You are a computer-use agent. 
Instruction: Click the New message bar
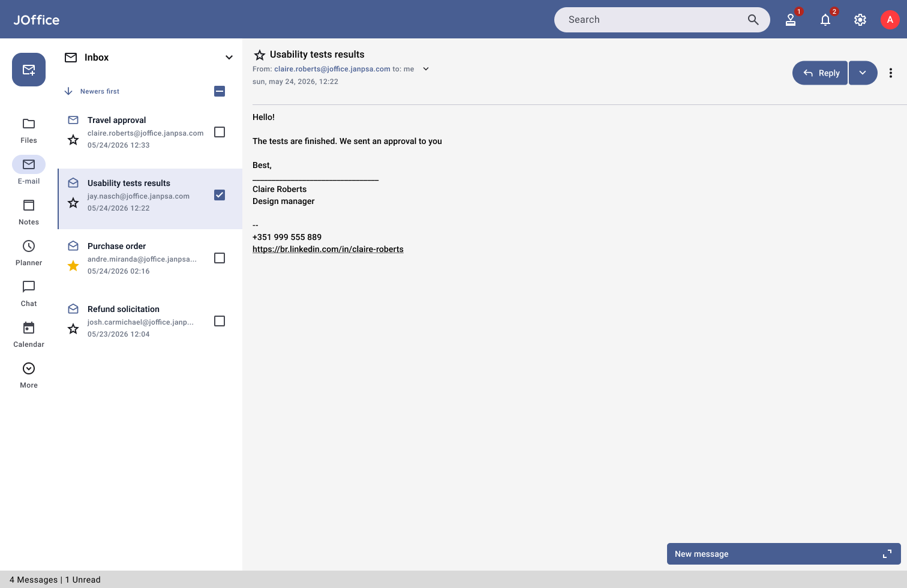[784, 554]
